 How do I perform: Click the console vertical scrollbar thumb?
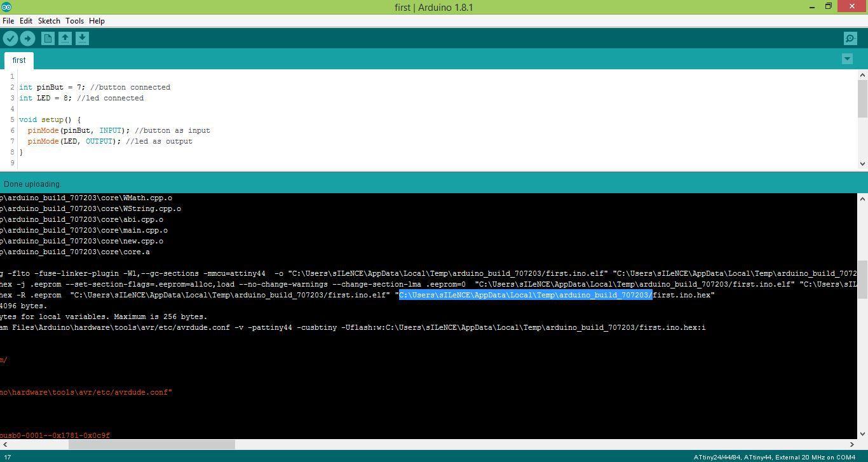(862, 280)
